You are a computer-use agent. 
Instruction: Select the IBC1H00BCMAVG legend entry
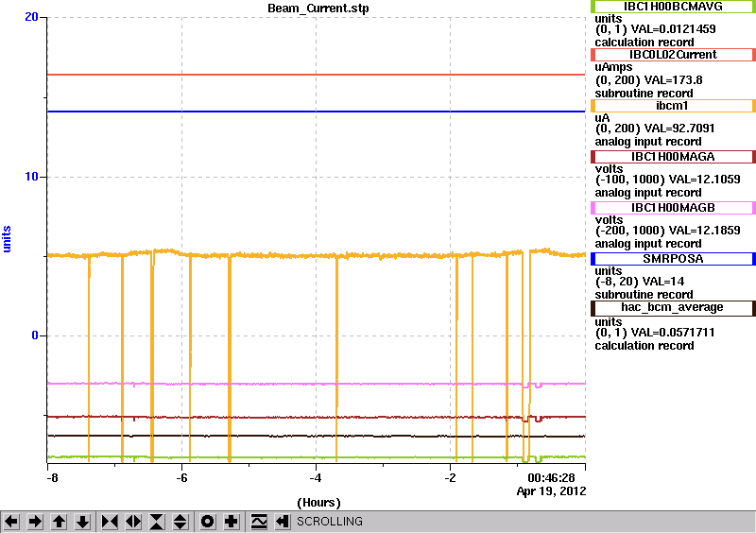pyautogui.click(x=673, y=7)
